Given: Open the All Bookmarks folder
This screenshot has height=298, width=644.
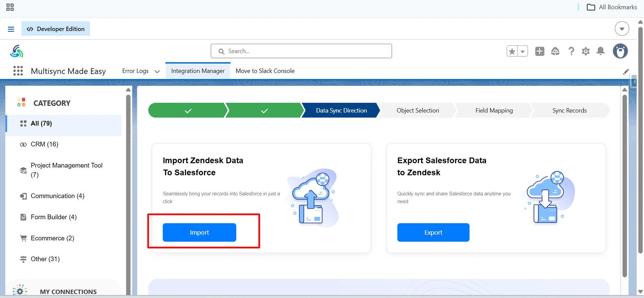Looking at the screenshot, I should 612,7.
